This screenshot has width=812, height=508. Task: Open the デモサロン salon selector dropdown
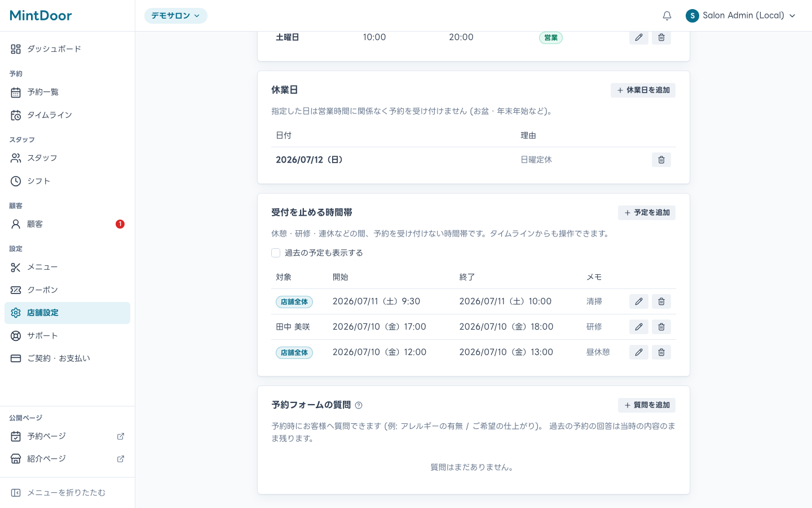(x=176, y=16)
